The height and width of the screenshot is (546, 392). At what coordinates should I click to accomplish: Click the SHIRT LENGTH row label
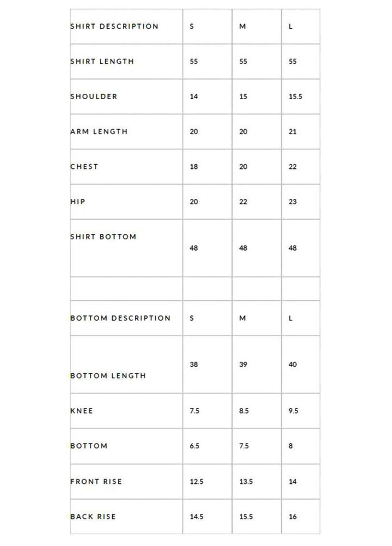click(x=102, y=62)
